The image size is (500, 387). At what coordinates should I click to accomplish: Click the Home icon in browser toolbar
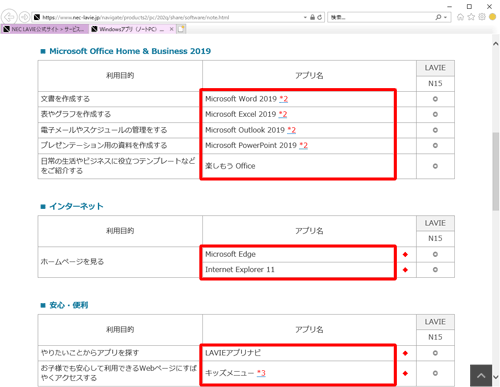click(x=460, y=17)
